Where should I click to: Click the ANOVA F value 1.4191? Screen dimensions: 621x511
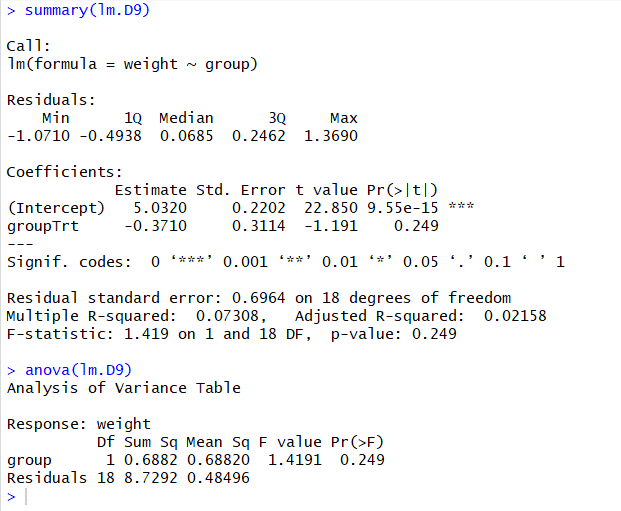coord(293,460)
